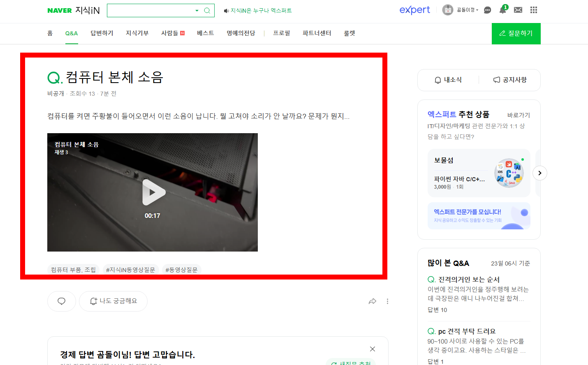Click the #동영상질문 hashtag
588x365 pixels.
coord(181,270)
